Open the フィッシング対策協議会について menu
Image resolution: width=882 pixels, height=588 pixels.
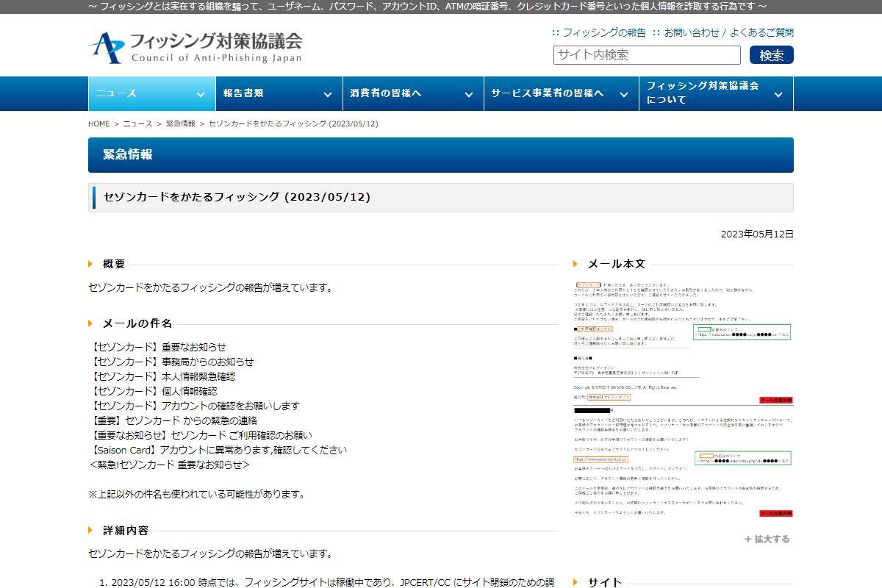pyautogui.click(x=717, y=93)
